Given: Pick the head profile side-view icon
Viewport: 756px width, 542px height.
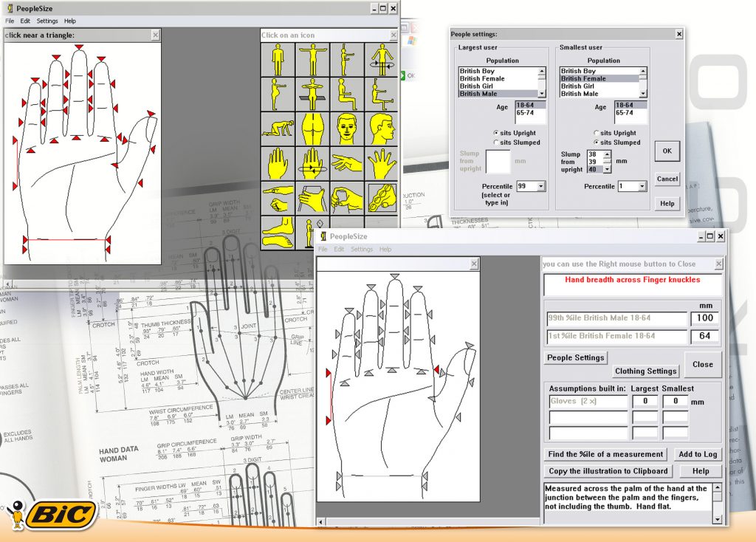Looking at the screenshot, I should [x=382, y=129].
